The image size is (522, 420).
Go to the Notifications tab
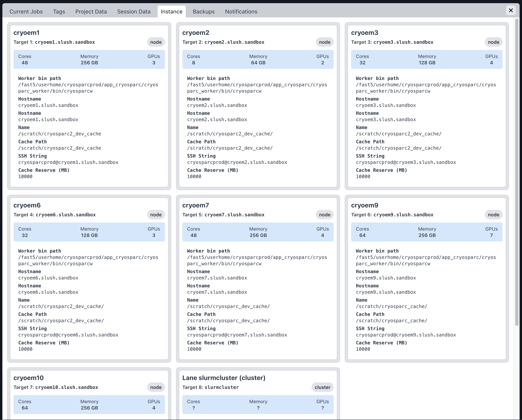[x=241, y=12]
